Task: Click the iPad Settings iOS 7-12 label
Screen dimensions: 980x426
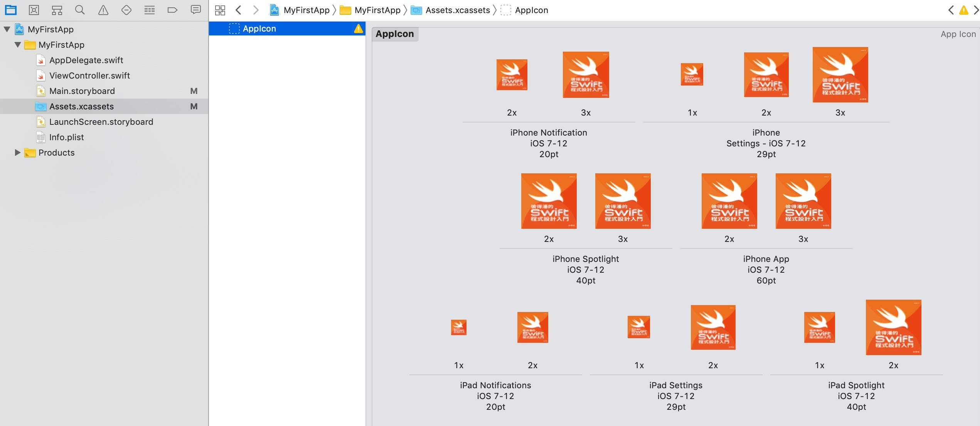Action: [x=676, y=396]
